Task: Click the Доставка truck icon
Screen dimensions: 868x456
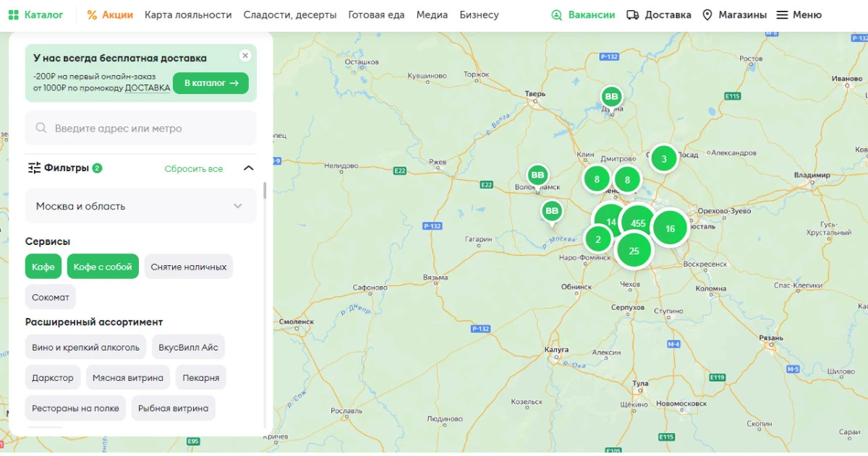Action: coord(633,14)
